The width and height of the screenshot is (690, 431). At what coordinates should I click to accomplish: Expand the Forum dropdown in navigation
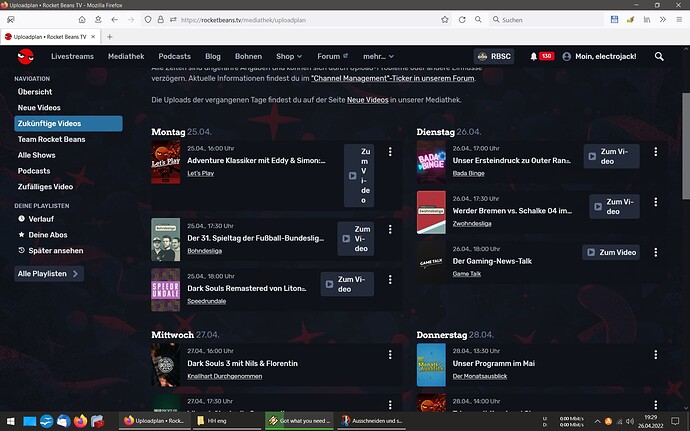(333, 57)
